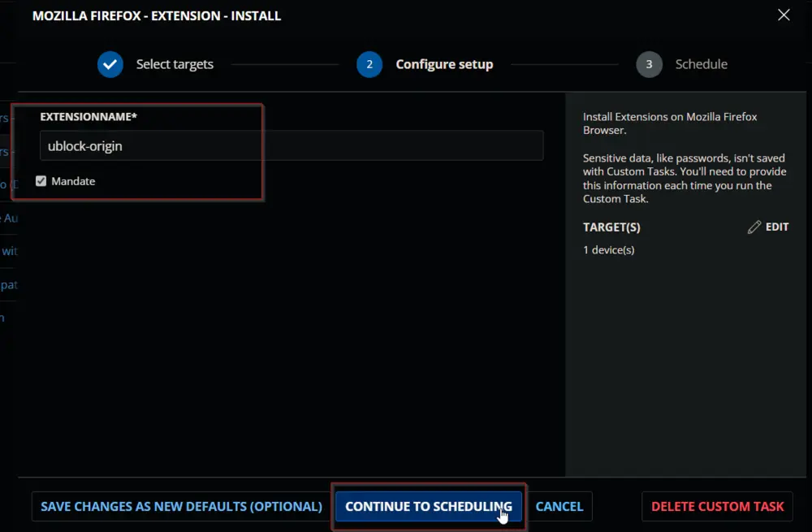Go to the Select targets step
The width and height of the screenshot is (812, 532).
pos(175,64)
